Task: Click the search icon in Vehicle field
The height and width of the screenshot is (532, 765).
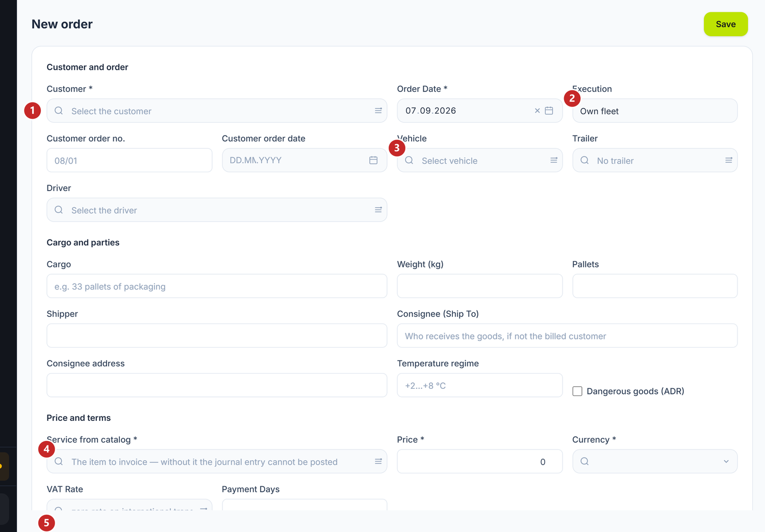Action: click(410, 160)
